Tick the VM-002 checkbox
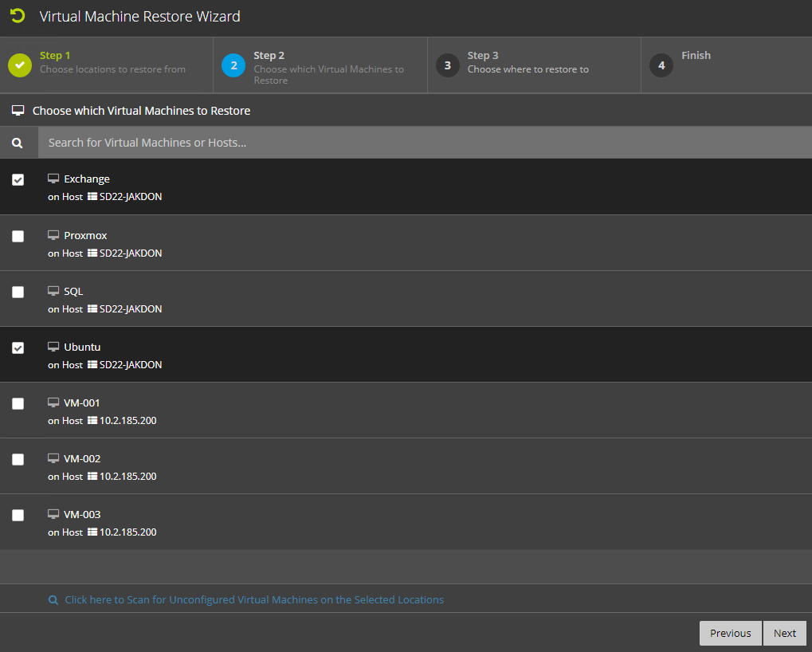 (x=18, y=459)
